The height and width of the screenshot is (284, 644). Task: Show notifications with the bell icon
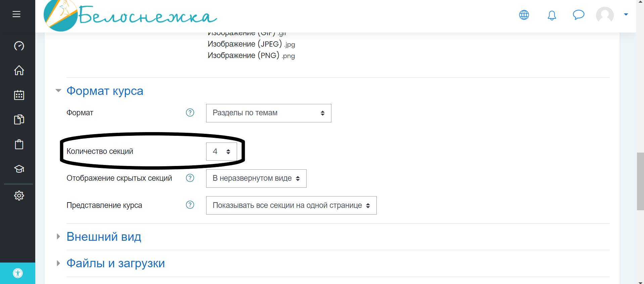coord(552,15)
